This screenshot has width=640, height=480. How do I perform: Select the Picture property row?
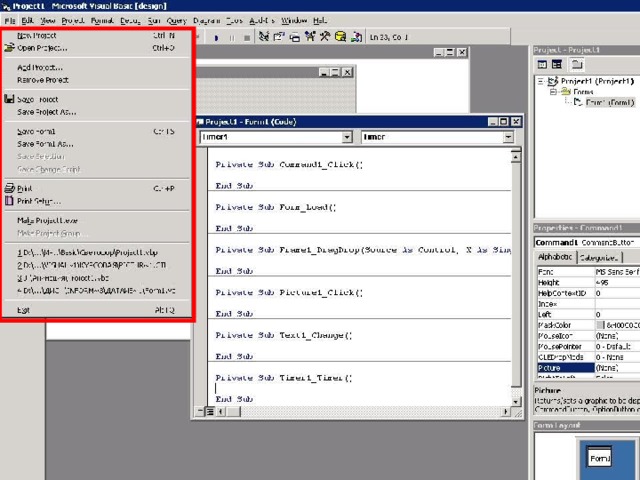click(588, 368)
